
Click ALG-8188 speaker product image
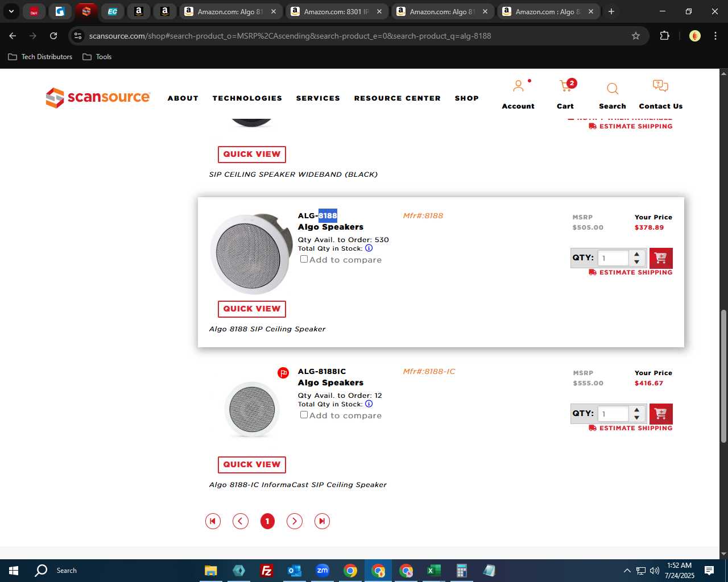point(251,253)
